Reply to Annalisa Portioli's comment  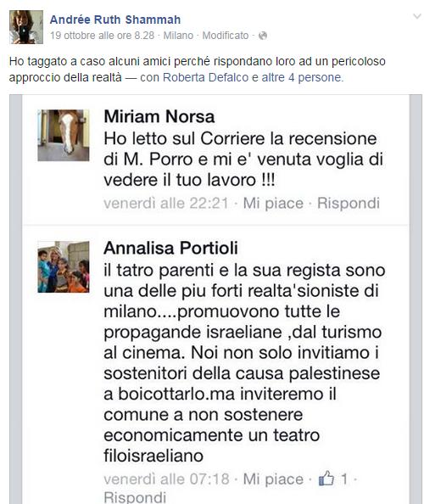point(135,497)
